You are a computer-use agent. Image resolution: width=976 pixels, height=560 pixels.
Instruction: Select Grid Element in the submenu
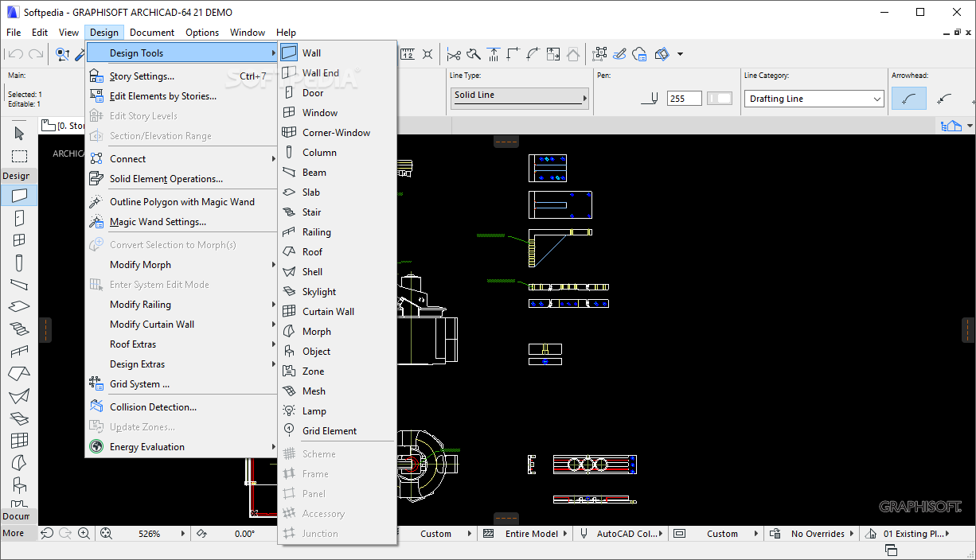tap(337, 431)
